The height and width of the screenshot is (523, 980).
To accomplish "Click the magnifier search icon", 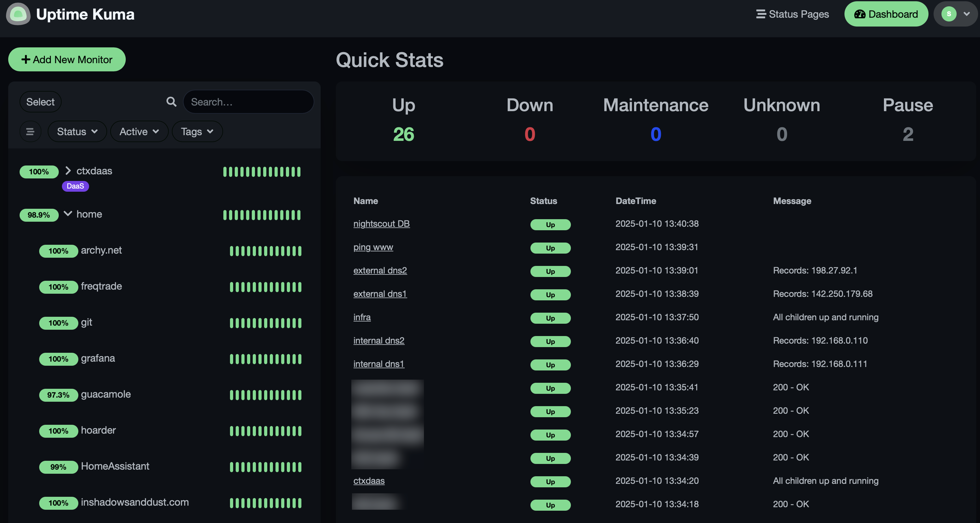I will pos(171,102).
